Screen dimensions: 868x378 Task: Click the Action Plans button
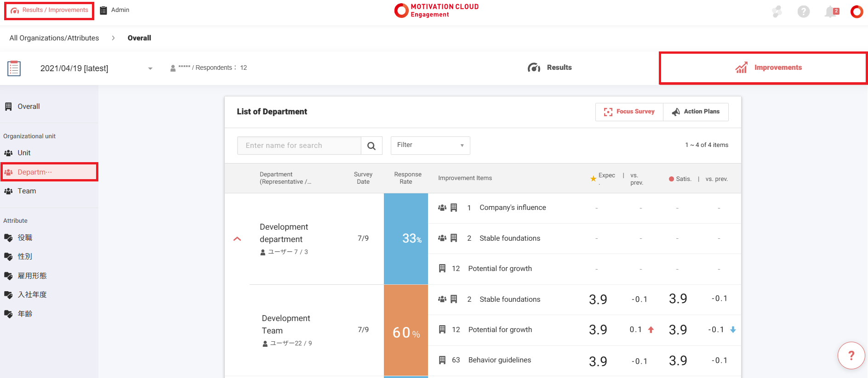[696, 112]
